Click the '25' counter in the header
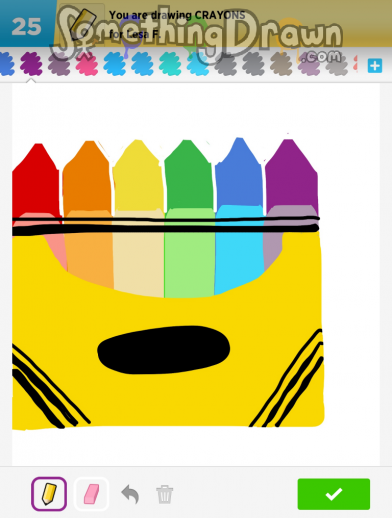The width and height of the screenshot is (392, 518). click(x=26, y=26)
